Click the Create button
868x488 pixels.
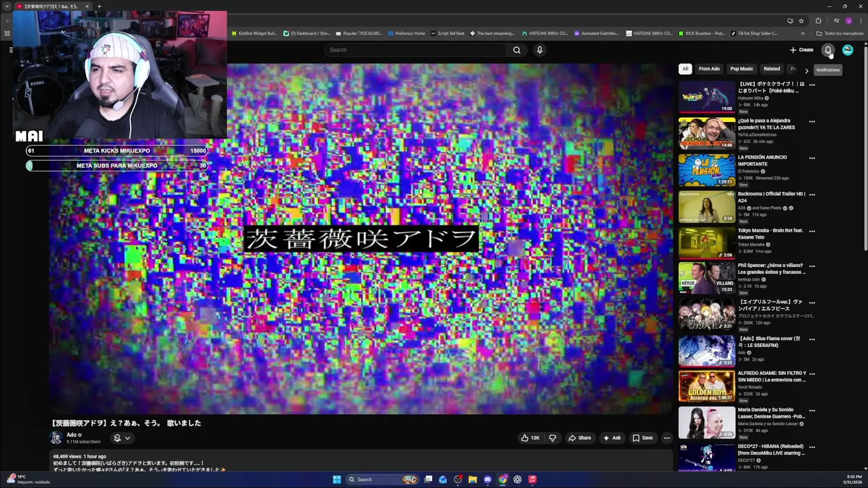(x=802, y=49)
